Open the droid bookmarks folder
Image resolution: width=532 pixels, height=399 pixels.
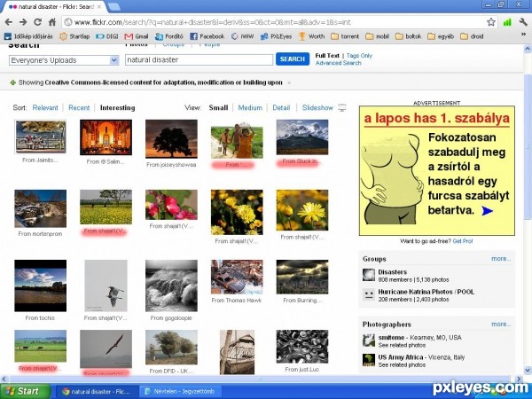(x=472, y=36)
